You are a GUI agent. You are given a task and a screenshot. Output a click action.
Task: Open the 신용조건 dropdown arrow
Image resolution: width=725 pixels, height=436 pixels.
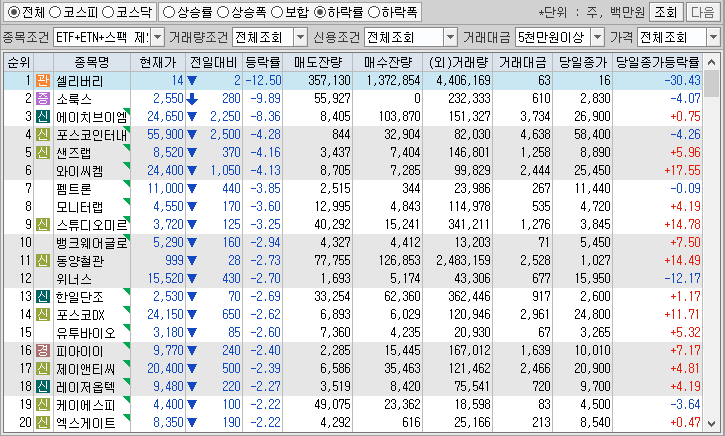pos(450,37)
